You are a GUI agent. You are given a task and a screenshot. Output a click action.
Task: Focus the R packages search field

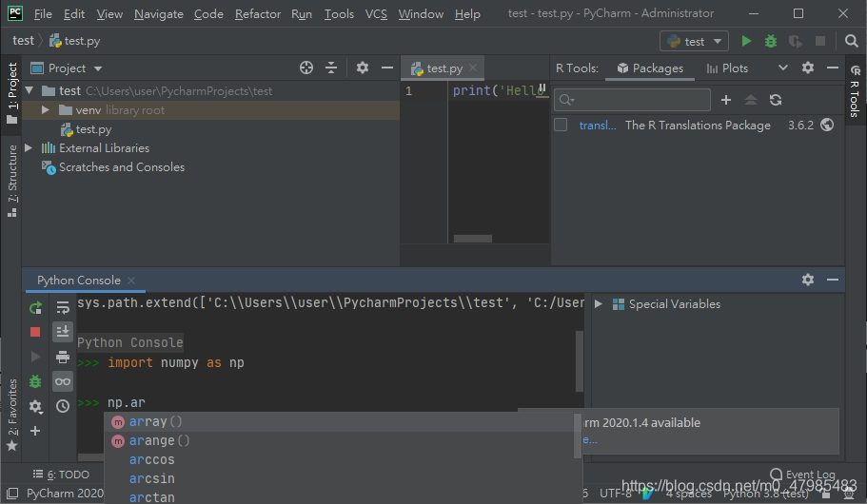(632, 100)
